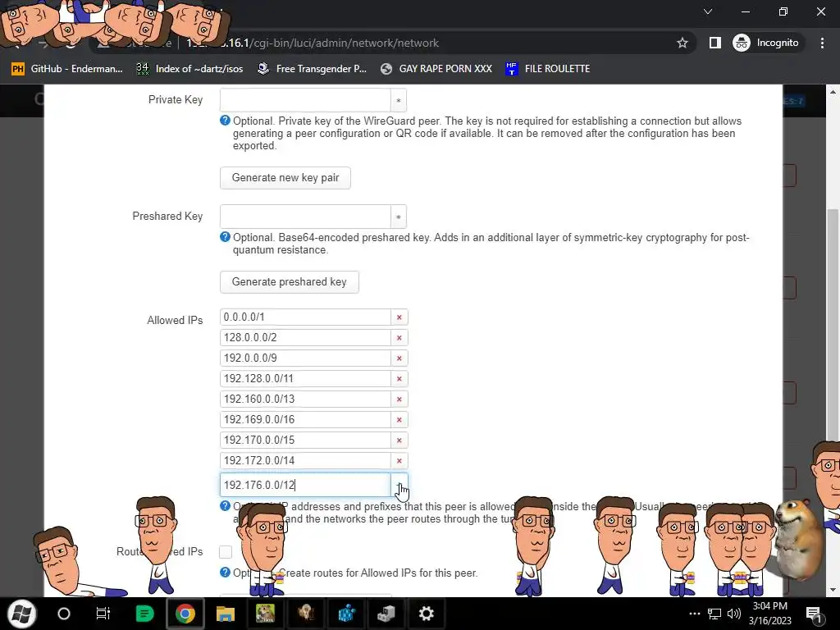840x630 pixels.
Task: Click the Generate new key pair button
Action: coord(285,178)
